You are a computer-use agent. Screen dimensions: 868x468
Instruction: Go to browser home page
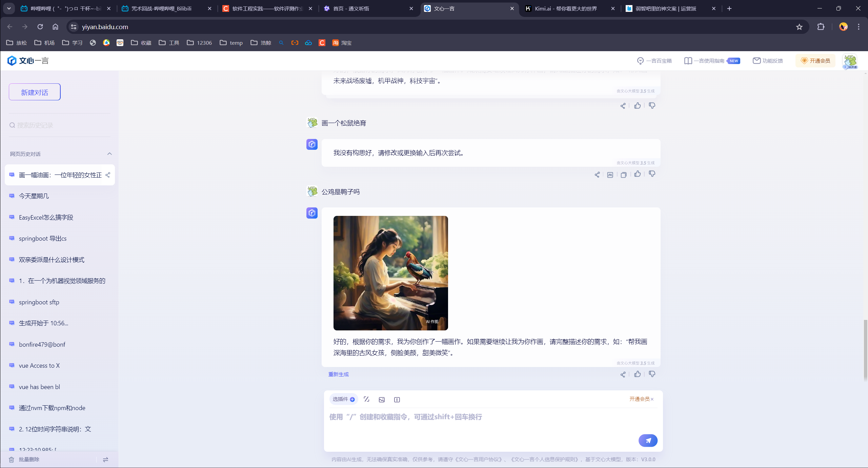(55, 27)
